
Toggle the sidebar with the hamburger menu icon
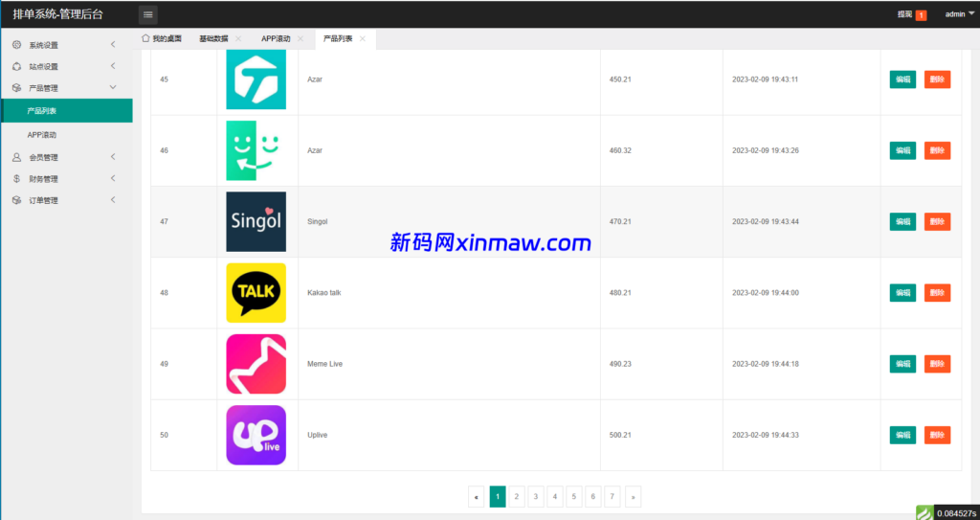[x=148, y=14]
